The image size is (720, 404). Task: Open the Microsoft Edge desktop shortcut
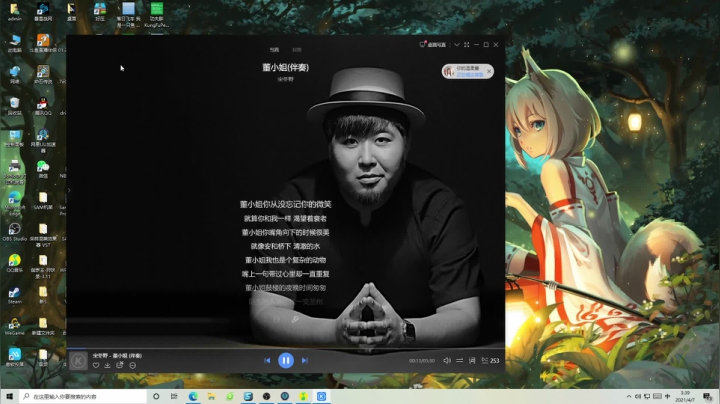click(15, 203)
